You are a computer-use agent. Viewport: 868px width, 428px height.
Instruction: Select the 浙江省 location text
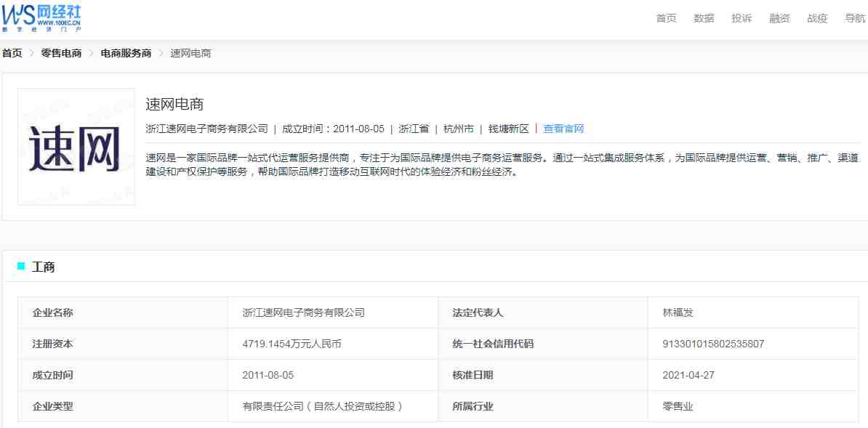[414, 129]
